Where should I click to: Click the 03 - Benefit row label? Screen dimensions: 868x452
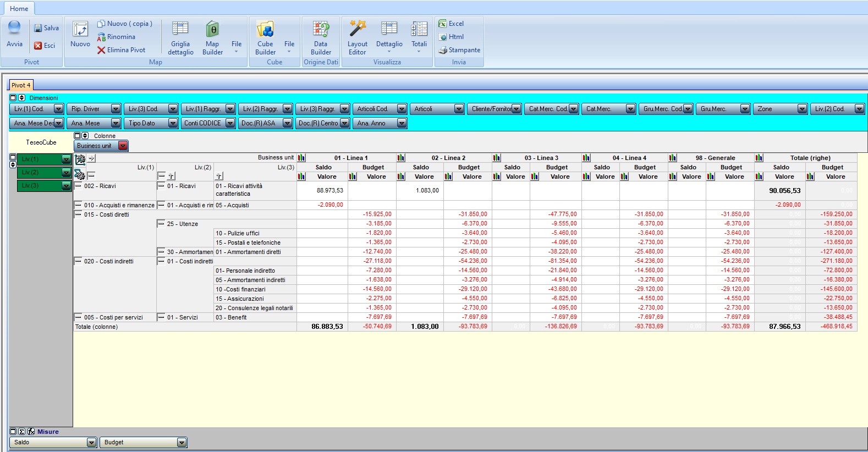point(231,317)
